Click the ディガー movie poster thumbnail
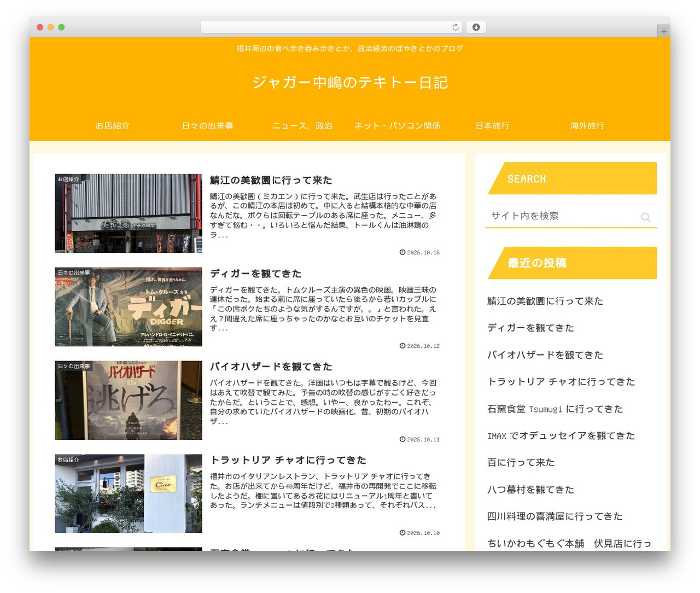 point(129,307)
